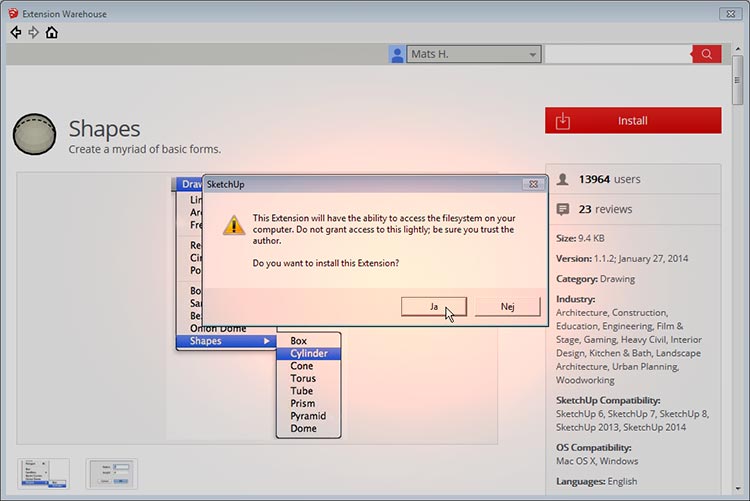This screenshot has width=750, height=501.
Task: Select the Shapes menu entry
Action: coord(226,341)
